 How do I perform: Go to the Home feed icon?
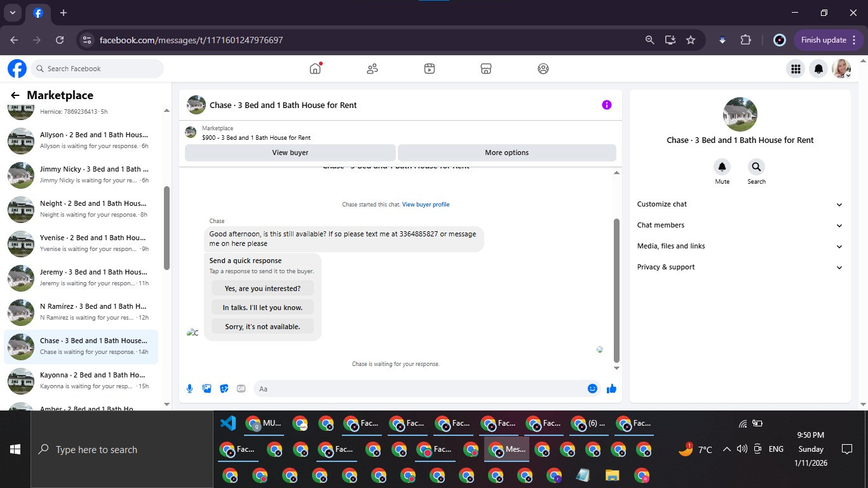coord(315,69)
